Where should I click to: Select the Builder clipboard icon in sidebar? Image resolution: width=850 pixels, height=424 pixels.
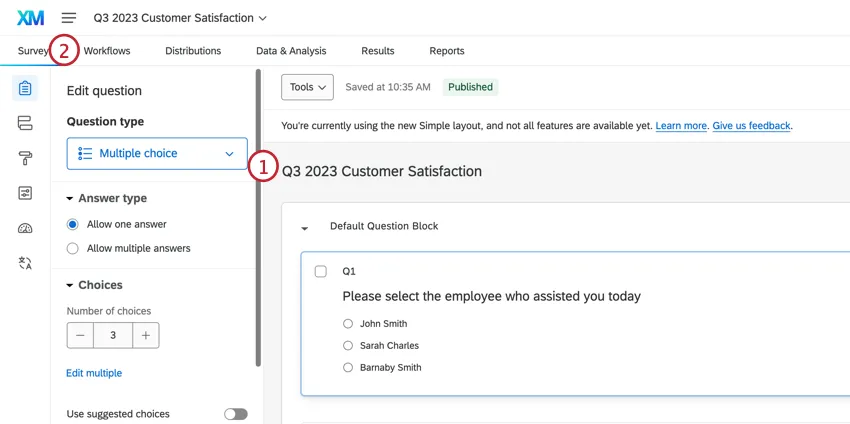tap(25, 89)
